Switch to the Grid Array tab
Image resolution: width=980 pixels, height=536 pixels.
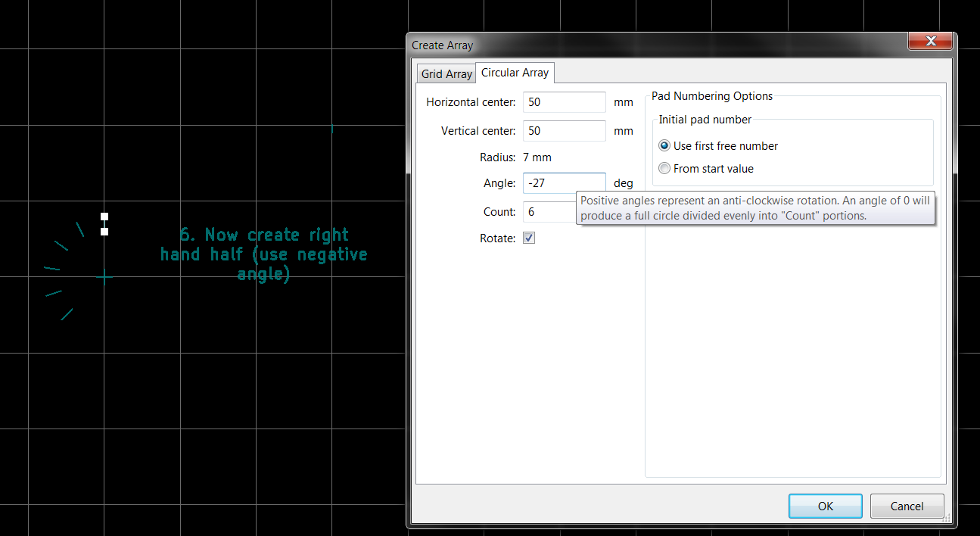pos(446,74)
